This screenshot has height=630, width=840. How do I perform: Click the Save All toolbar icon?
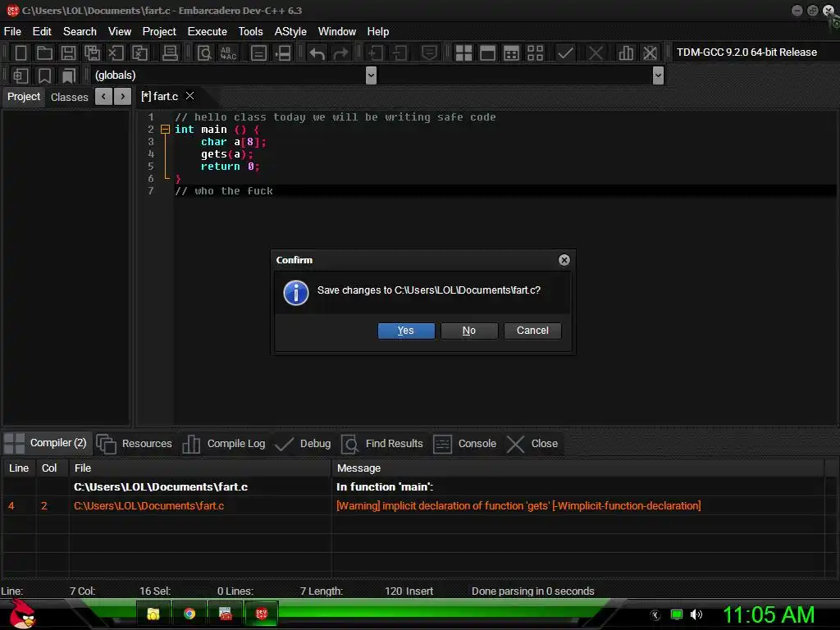point(92,53)
